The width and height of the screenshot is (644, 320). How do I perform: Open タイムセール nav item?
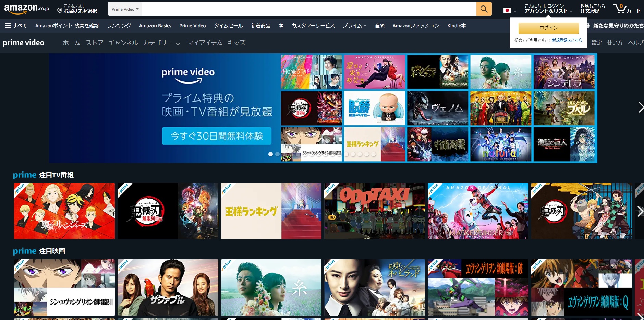tap(228, 26)
